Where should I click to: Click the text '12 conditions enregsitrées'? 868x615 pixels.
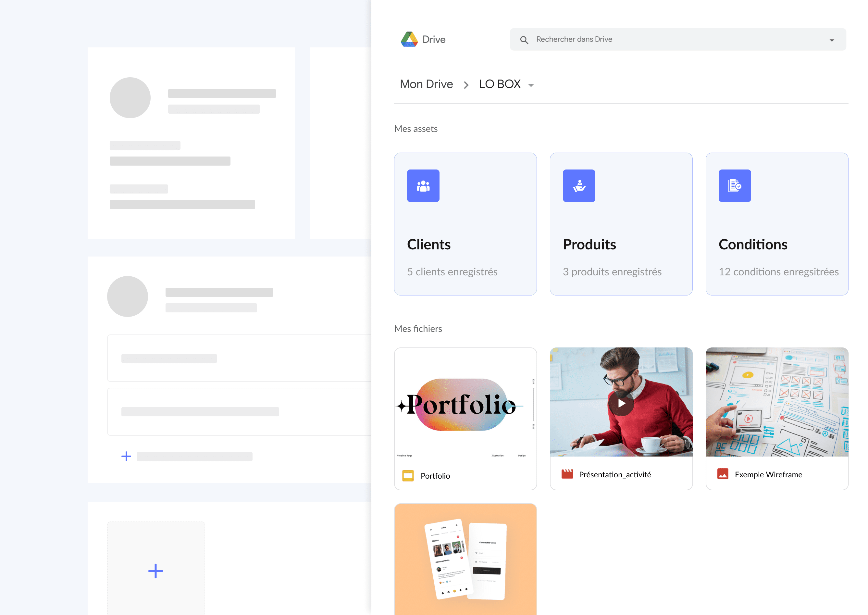point(778,272)
